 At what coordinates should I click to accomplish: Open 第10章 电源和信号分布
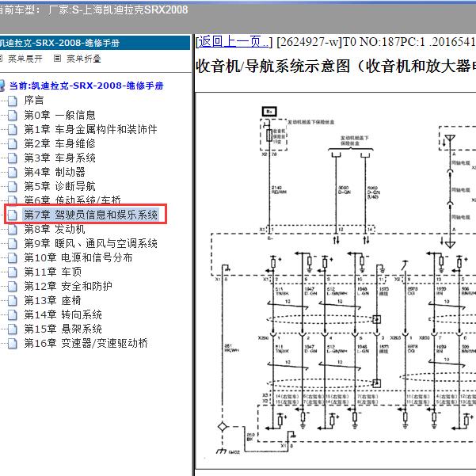78,257
